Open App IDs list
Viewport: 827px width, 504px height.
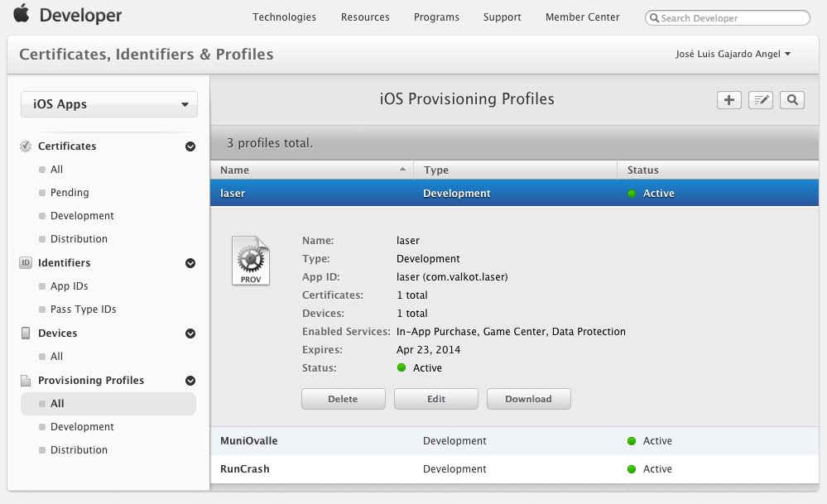tap(69, 286)
